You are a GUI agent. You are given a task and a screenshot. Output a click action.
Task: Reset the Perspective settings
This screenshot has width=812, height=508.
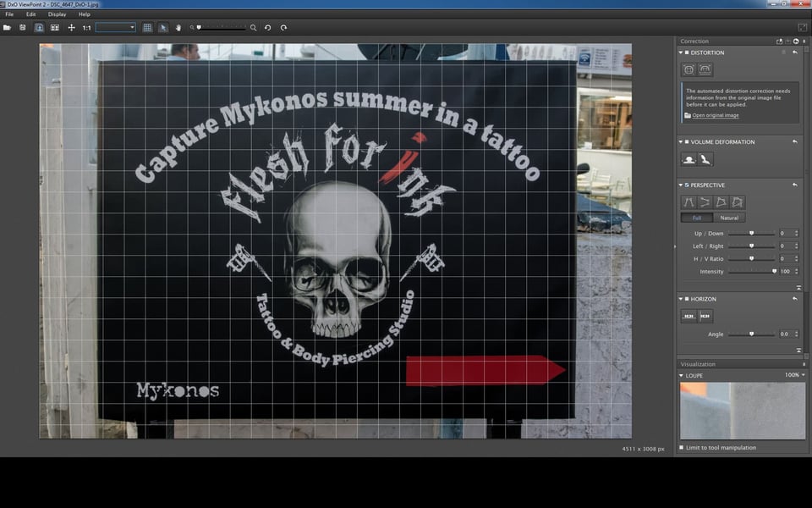(x=795, y=185)
